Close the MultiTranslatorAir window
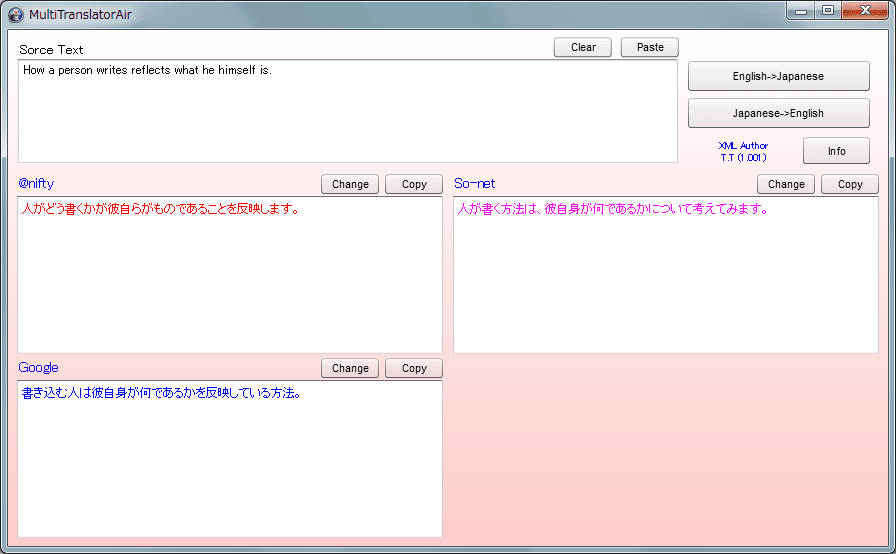Screen dimensions: 896x554 click(864, 11)
